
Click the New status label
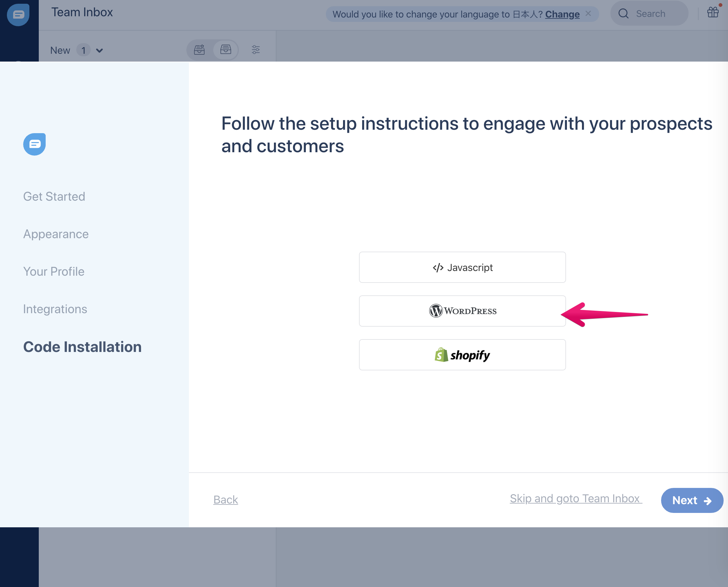click(x=60, y=50)
